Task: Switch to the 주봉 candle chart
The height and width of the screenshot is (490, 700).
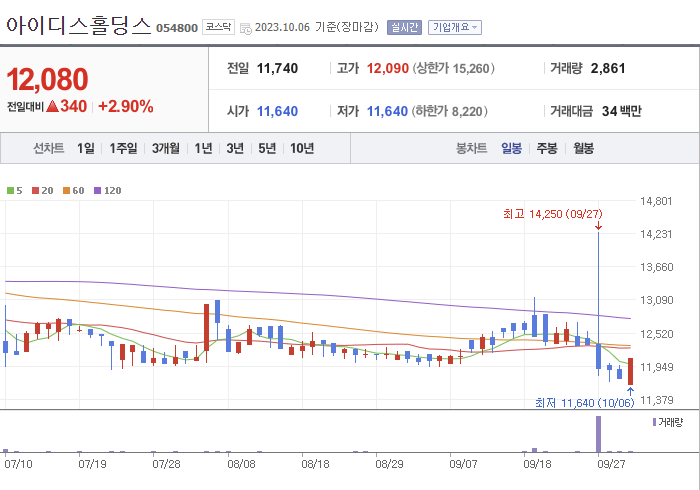Action: [x=547, y=148]
